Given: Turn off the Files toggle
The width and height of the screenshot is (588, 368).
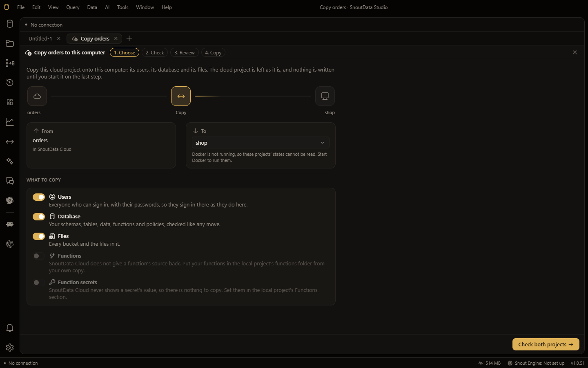Looking at the screenshot, I should point(39,236).
